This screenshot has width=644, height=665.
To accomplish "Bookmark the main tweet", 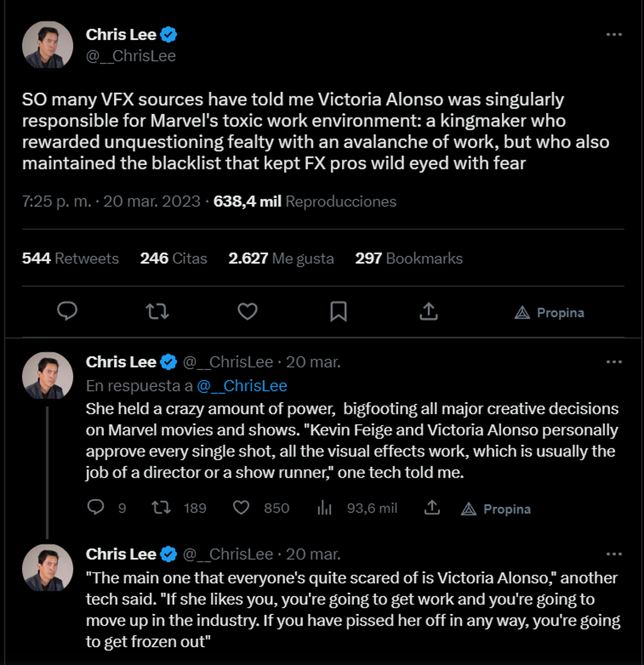I will [x=338, y=311].
